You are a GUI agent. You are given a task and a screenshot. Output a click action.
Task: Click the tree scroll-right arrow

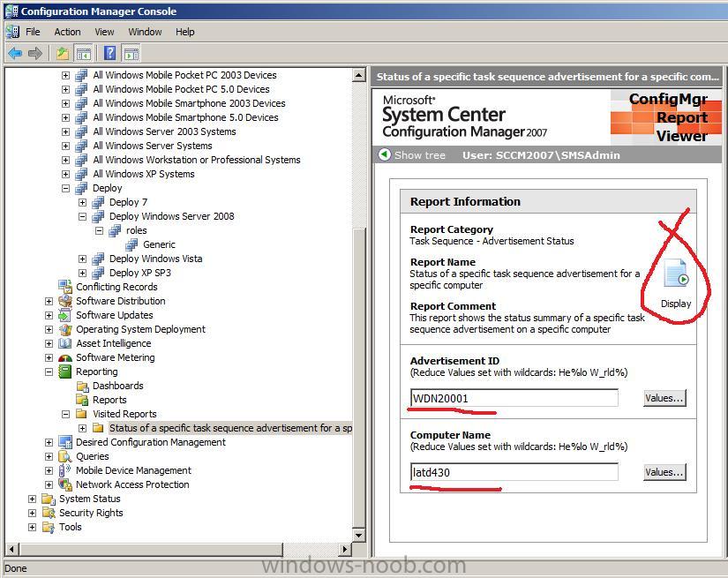[344, 549]
